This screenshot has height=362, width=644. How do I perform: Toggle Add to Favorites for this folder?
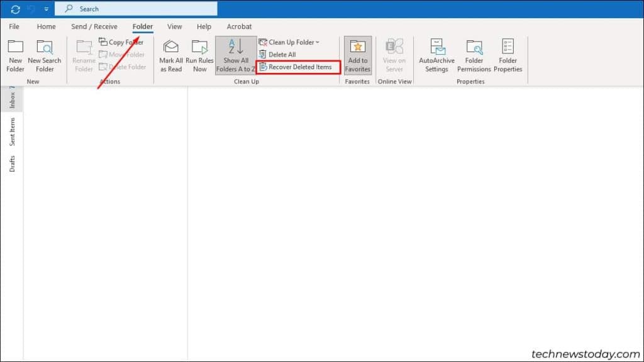[357, 55]
